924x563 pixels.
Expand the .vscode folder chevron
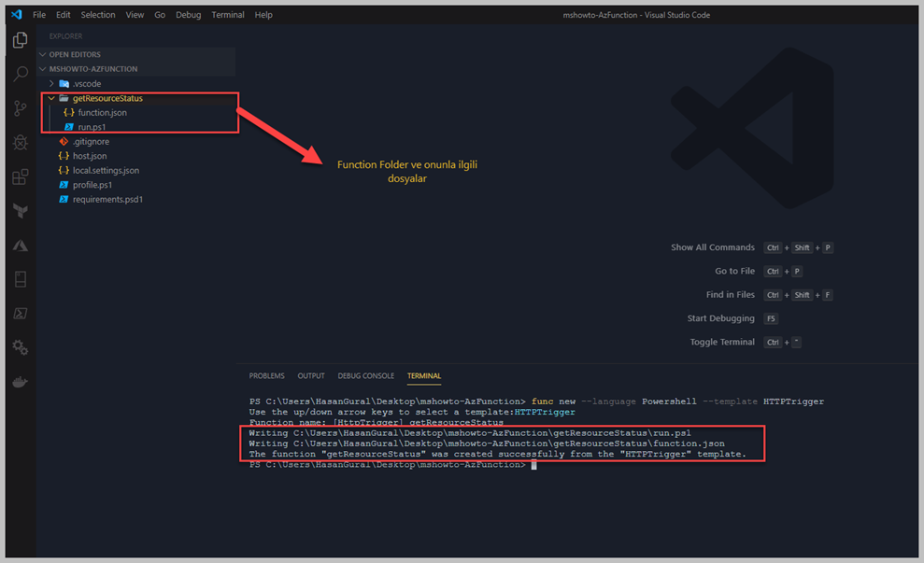52,84
